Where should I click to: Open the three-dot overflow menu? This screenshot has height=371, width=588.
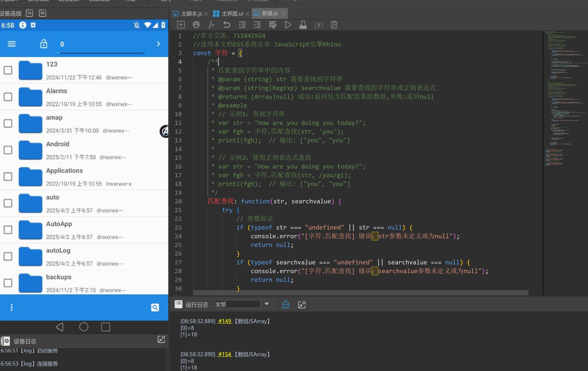click(x=12, y=307)
